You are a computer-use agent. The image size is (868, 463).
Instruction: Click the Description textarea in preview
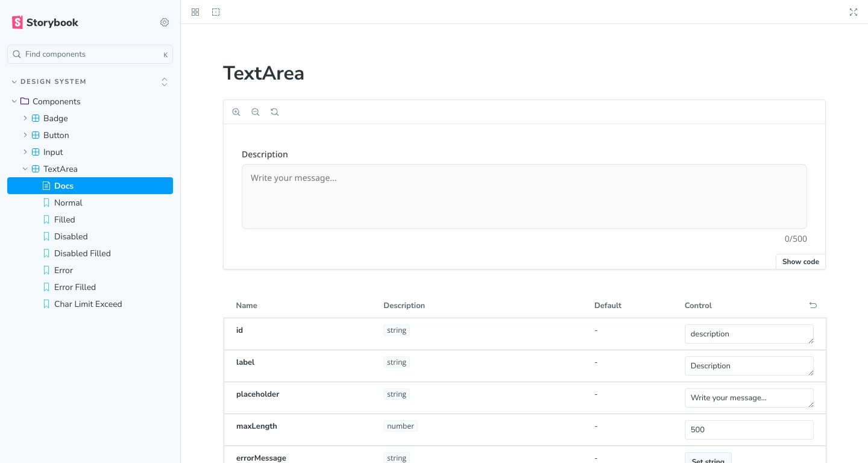[x=524, y=197]
